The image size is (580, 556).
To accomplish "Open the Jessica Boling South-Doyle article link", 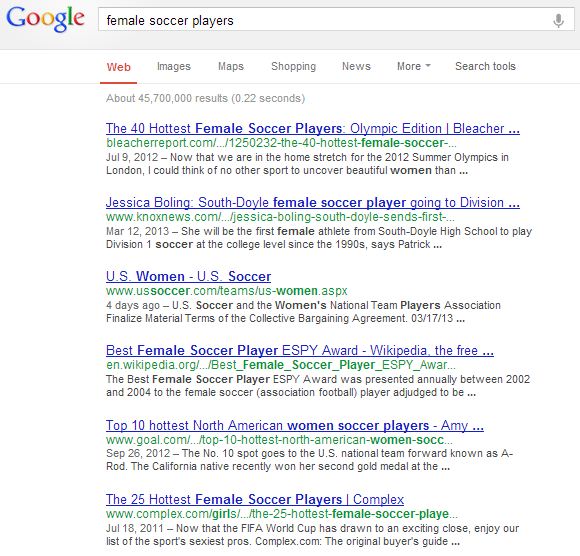I will coord(313,202).
